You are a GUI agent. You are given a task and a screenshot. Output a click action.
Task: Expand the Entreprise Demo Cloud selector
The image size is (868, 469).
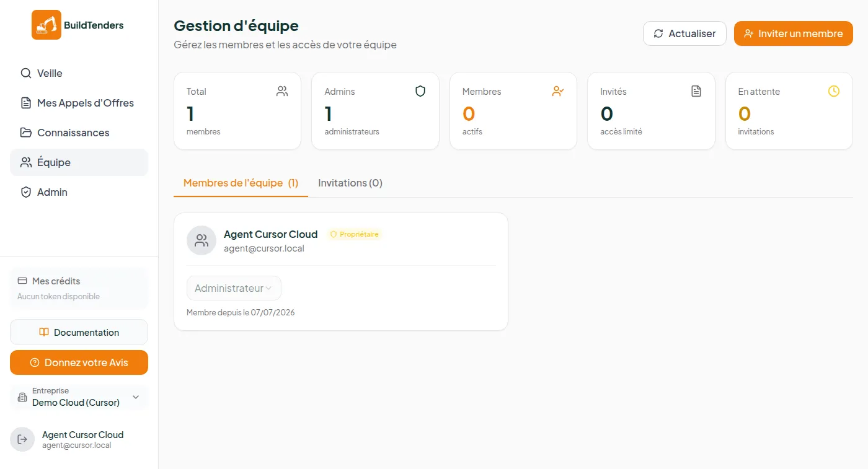(79, 397)
